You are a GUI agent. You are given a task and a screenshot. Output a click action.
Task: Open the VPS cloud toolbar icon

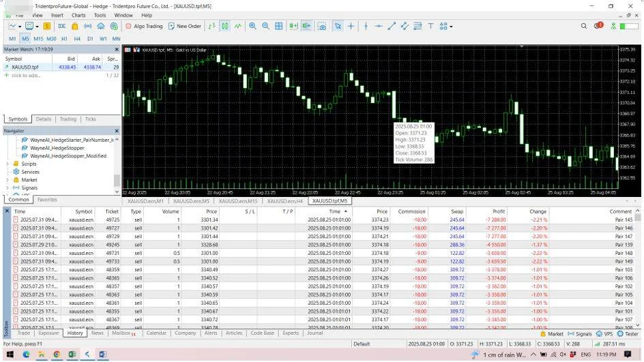tap(101, 26)
